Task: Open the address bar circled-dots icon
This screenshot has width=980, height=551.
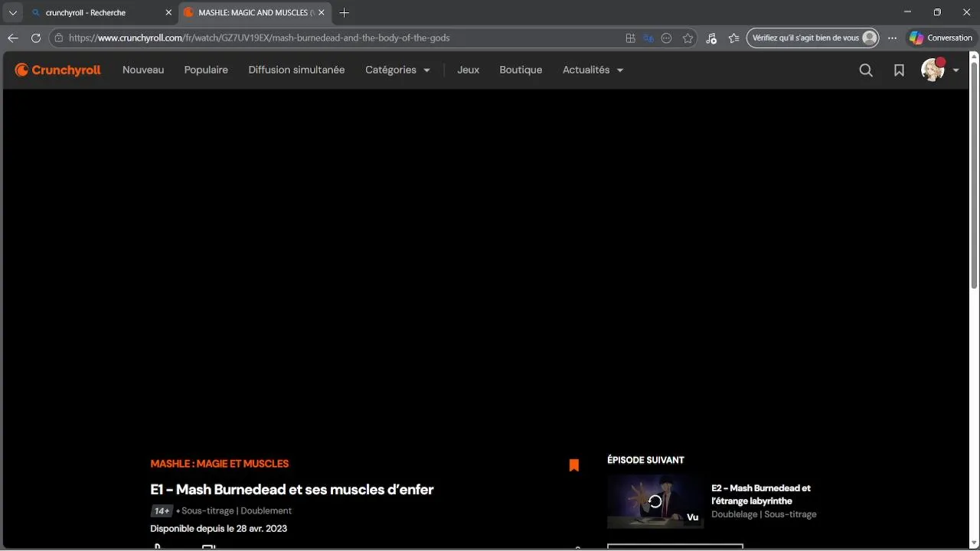Action: [x=667, y=37]
